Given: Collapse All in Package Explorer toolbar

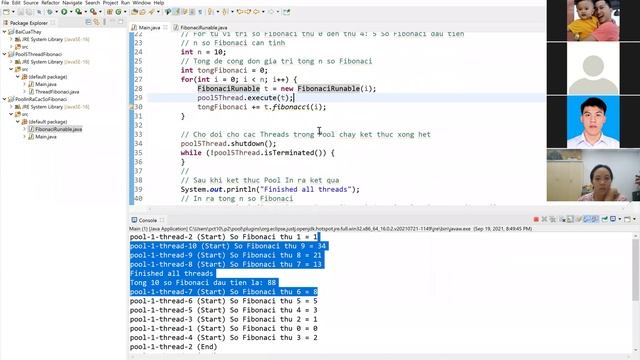Looking at the screenshot, I should 88,22.
